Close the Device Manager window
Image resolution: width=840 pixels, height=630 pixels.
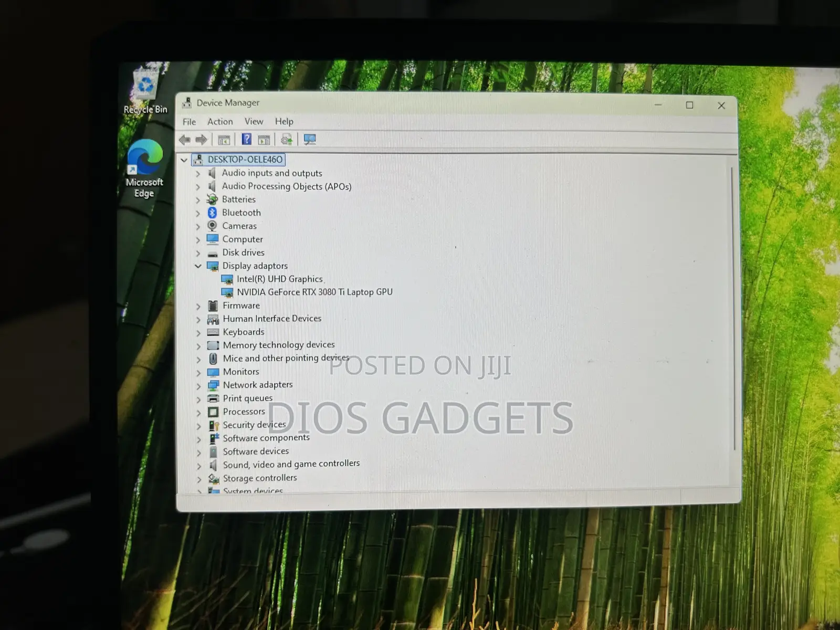[721, 106]
